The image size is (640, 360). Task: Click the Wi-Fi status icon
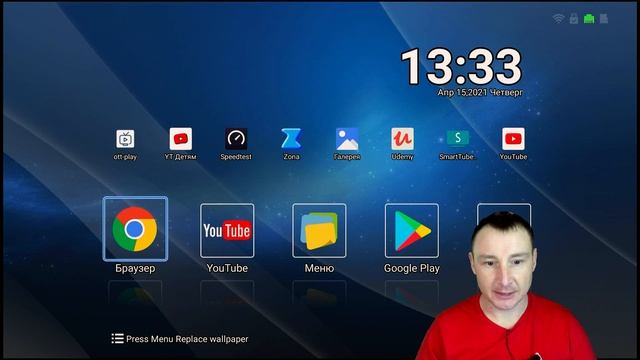pyautogui.click(x=558, y=18)
